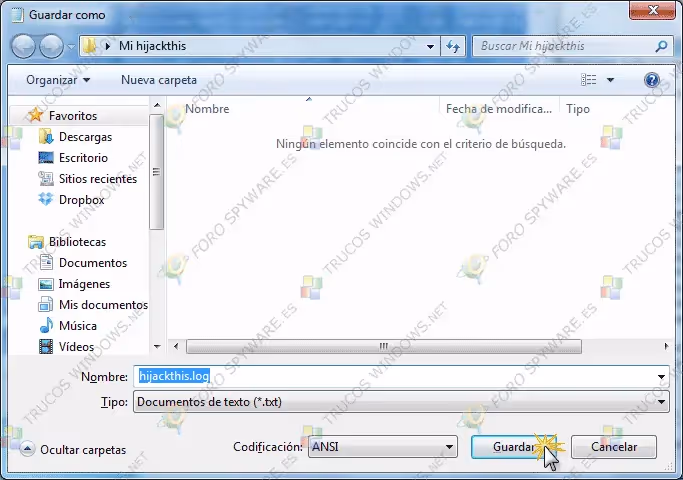Click the Forward navigation arrow

51,46
